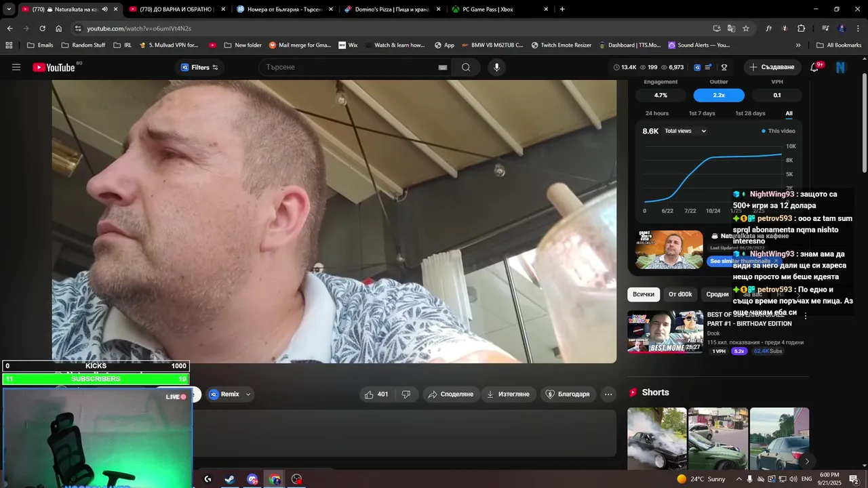
Task: Open Chrome from the taskbar
Action: [275, 479]
